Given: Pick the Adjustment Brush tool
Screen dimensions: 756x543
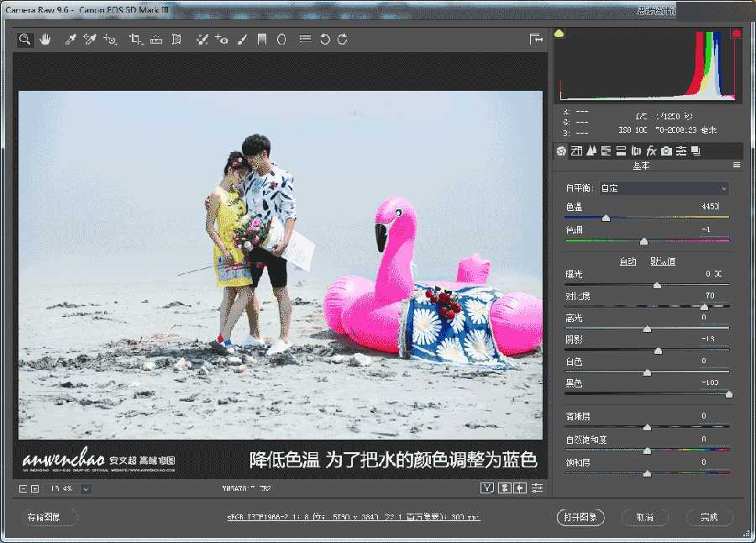Looking at the screenshot, I should pos(241,39).
